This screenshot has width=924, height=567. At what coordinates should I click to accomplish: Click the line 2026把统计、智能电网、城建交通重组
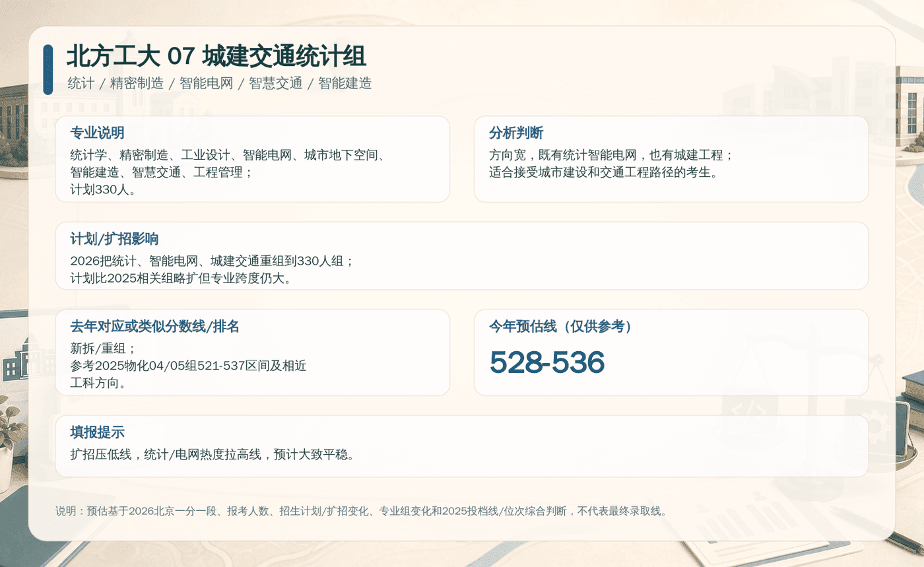point(213,261)
